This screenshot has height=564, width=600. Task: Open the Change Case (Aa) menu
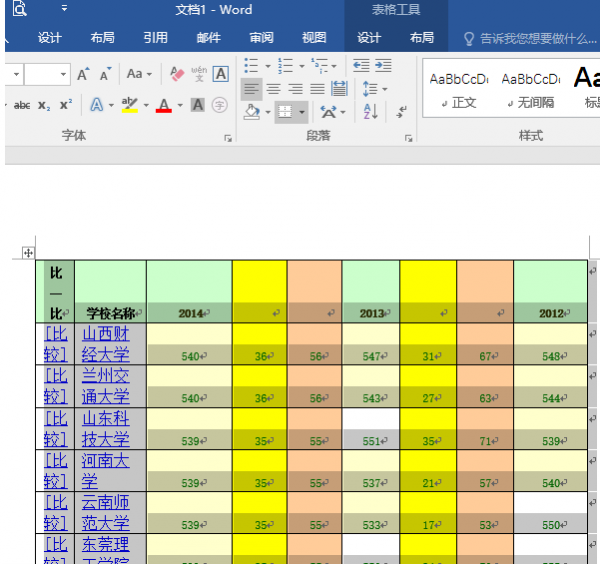[x=139, y=74]
